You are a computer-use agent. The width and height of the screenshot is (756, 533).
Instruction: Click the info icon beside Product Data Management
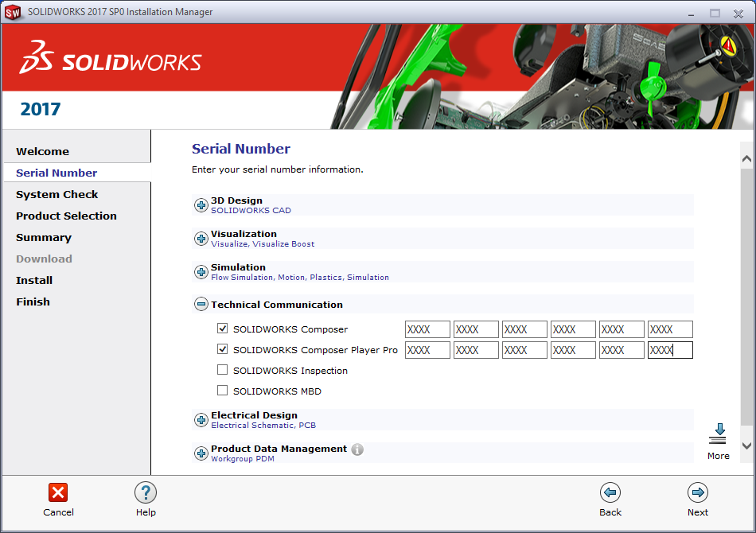tap(357, 449)
